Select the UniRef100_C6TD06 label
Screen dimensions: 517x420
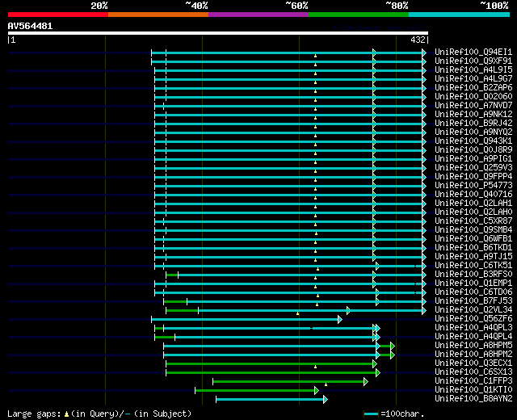point(473,292)
